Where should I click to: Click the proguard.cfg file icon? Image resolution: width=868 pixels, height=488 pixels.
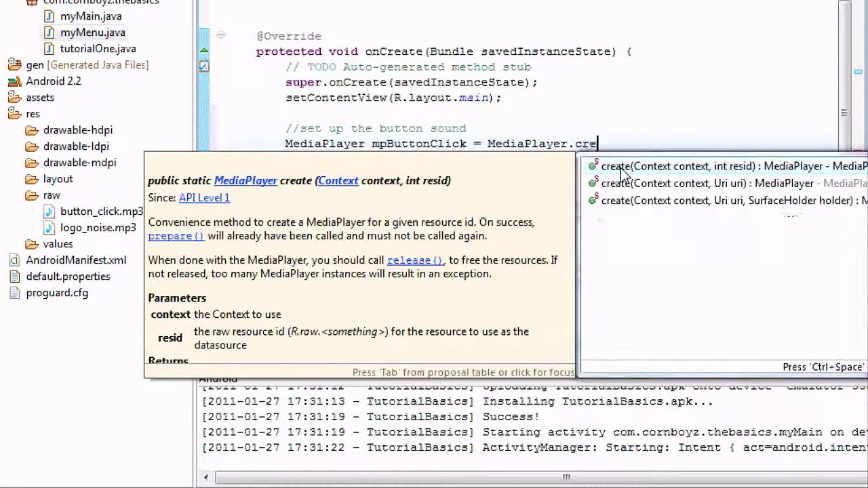14,293
